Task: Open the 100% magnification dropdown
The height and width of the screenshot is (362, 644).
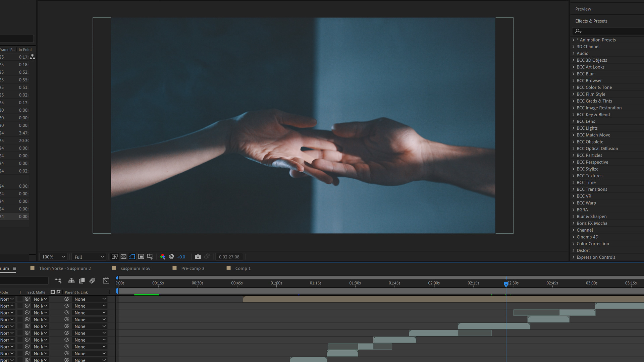Action: tap(53, 257)
